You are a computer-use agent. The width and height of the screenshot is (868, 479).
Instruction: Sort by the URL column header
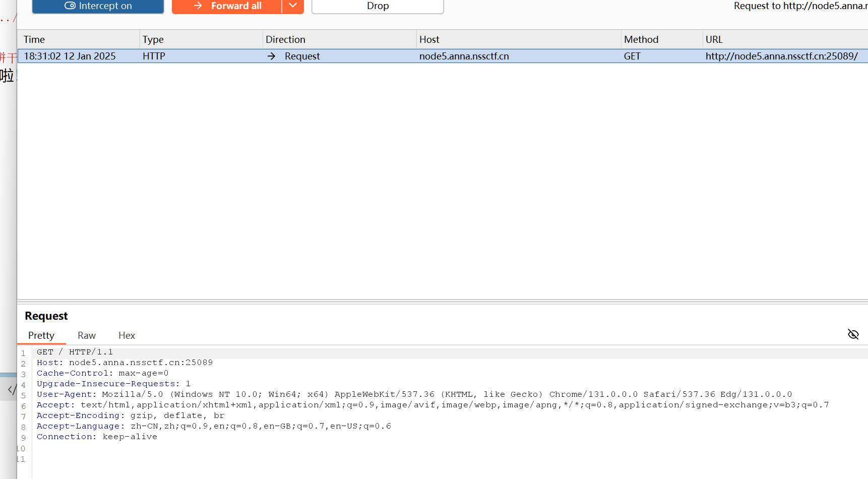tap(714, 39)
